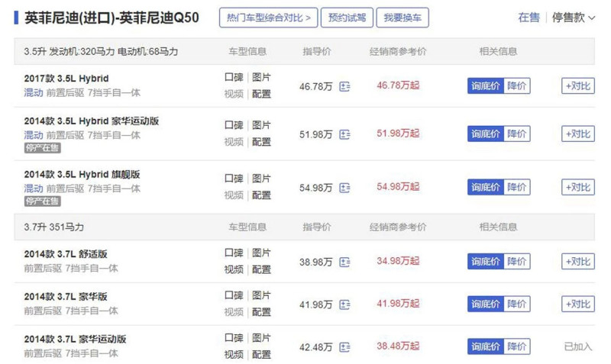Click 我要换车 button
Viewport: 611px width, 364px height.
[402, 18]
